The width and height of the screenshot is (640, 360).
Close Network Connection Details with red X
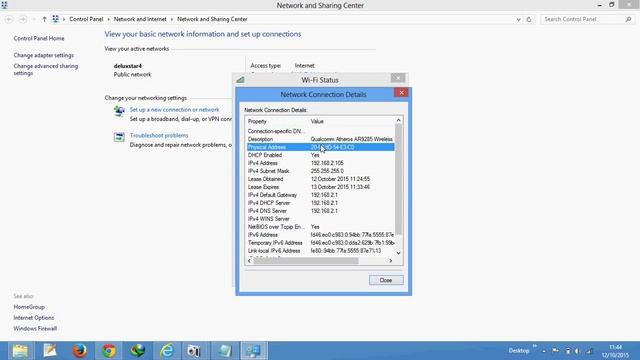click(x=401, y=93)
